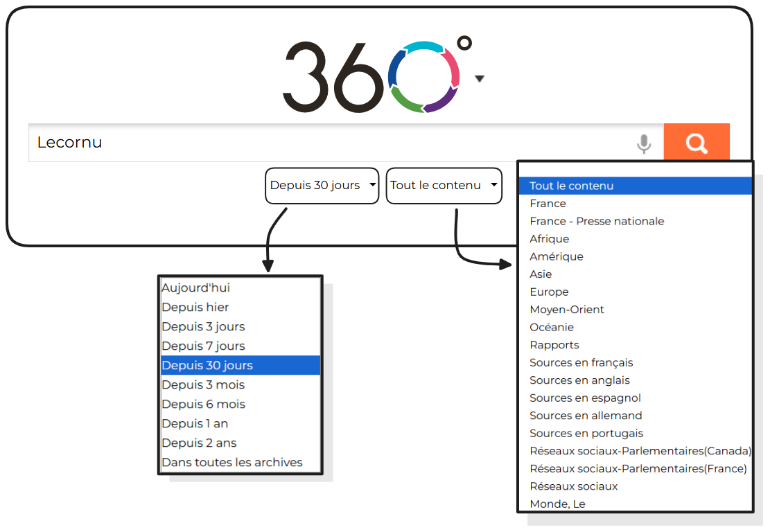Open the 'Tout le contenu' source dropdown

444,186
